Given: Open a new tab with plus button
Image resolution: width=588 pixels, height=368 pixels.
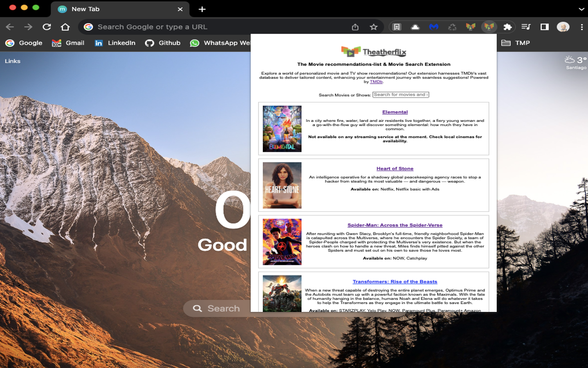Looking at the screenshot, I should (x=202, y=9).
